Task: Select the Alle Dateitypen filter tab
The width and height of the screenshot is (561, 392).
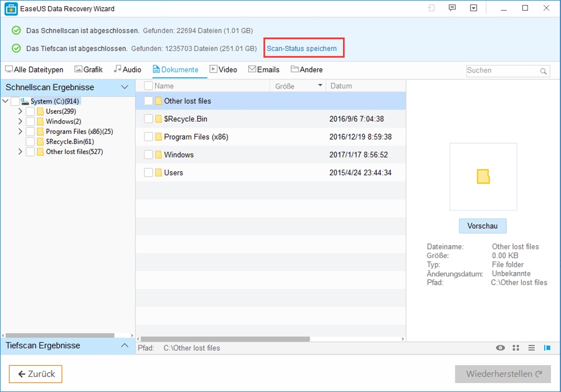Action: click(x=34, y=69)
